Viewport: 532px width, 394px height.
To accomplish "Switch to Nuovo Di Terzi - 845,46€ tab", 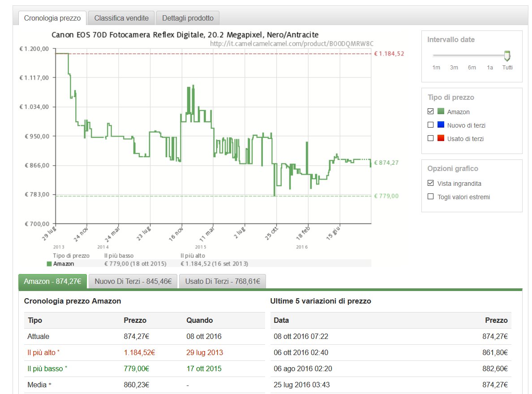I will [133, 281].
